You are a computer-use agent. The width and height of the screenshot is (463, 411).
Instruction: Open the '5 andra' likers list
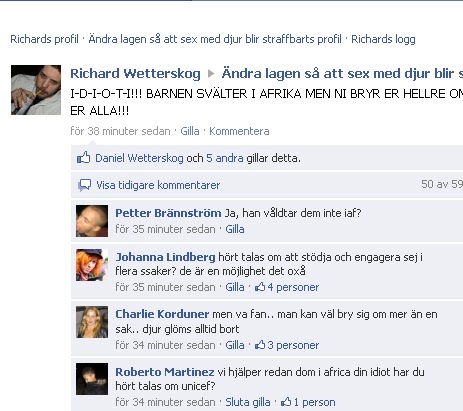[x=225, y=158]
